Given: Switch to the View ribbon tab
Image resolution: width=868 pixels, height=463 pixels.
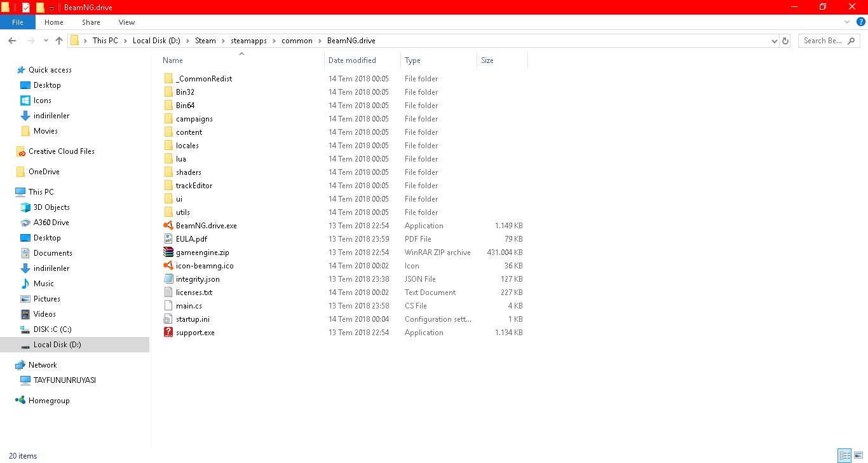Looking at the screenshot, I should (126, 22).
